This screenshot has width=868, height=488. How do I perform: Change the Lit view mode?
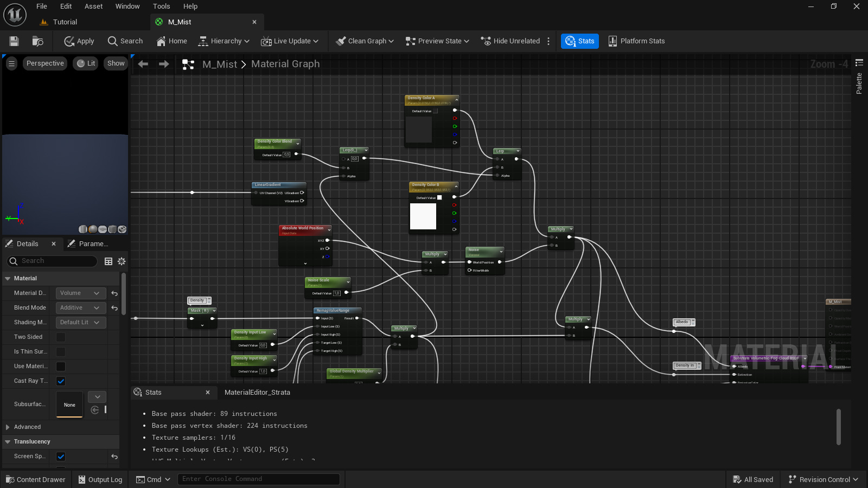pos(86,63)
